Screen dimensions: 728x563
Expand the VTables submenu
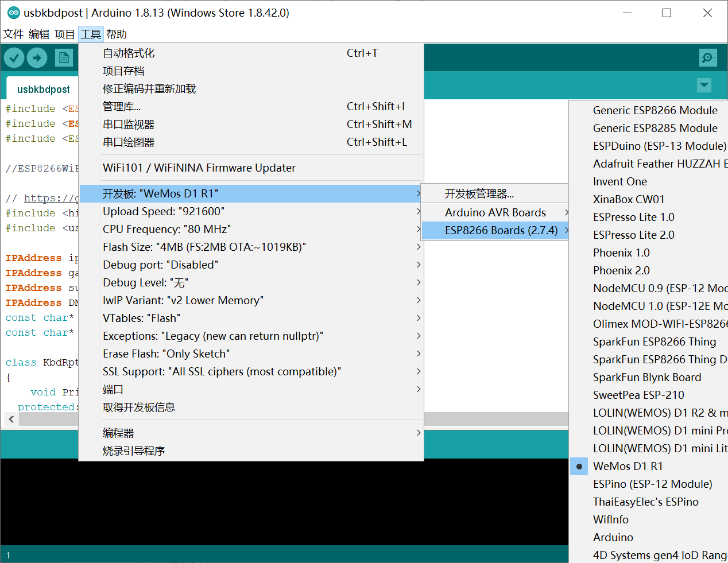pos(251,318)
